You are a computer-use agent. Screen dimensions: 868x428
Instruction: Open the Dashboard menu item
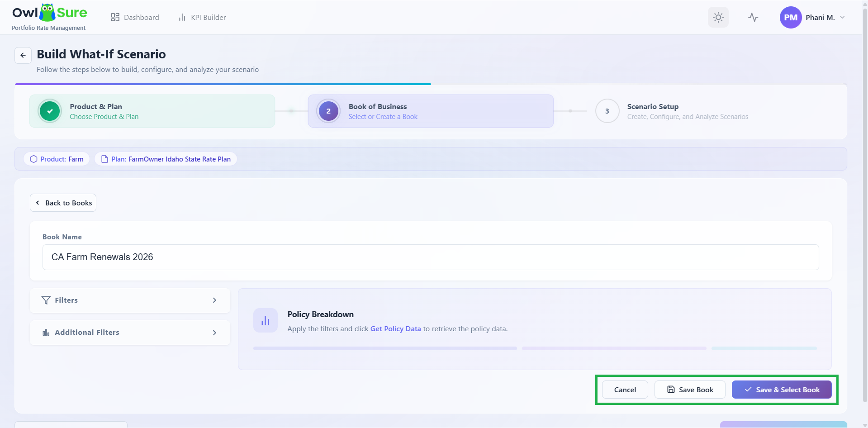click(135, 17)
